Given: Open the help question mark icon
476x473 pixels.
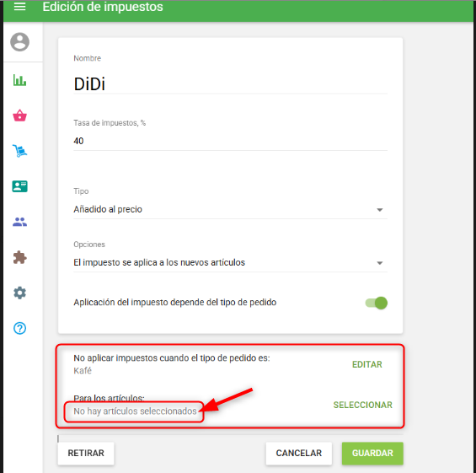Looking at the screenshot, I should (x=19, y=328).
